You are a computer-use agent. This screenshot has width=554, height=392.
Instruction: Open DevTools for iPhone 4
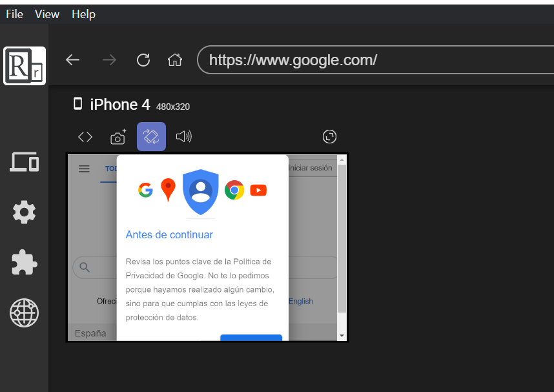pyautogui.click(x=85, y=137)
